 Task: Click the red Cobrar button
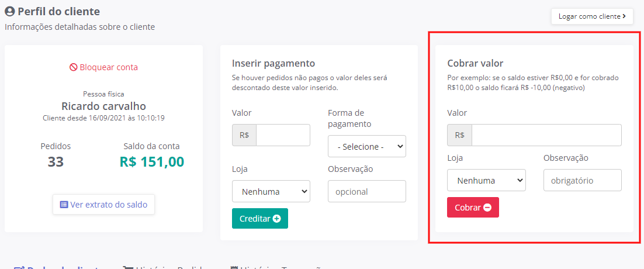point(473,208)
